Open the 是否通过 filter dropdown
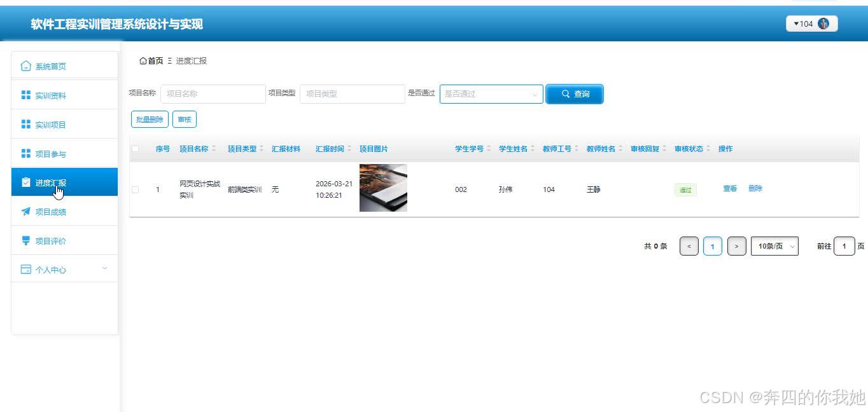The height and width of the screenshot is (412, 868). (491, 94)
